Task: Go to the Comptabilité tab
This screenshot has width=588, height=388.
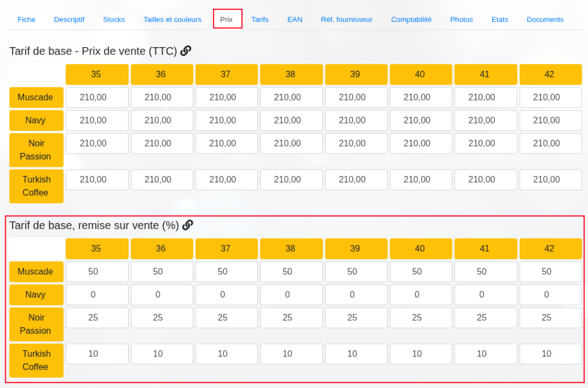Action: (411, 20)
